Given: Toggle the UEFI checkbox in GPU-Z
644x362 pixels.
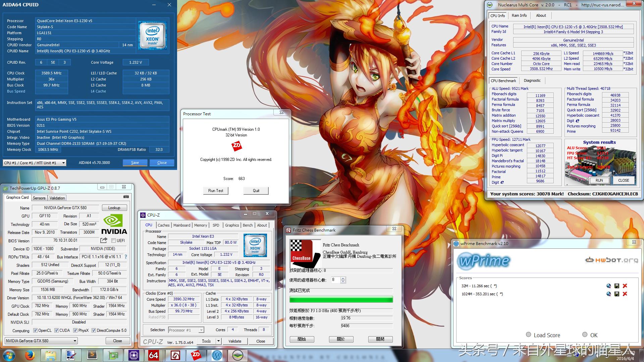Looking at the screenshot, I should click(113, 241).
